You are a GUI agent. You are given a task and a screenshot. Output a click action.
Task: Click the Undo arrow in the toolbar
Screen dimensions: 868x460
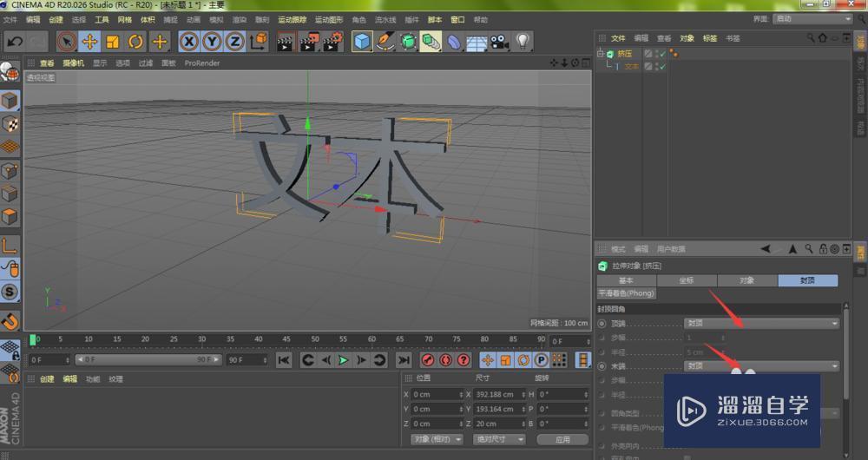tap(15, 41)
